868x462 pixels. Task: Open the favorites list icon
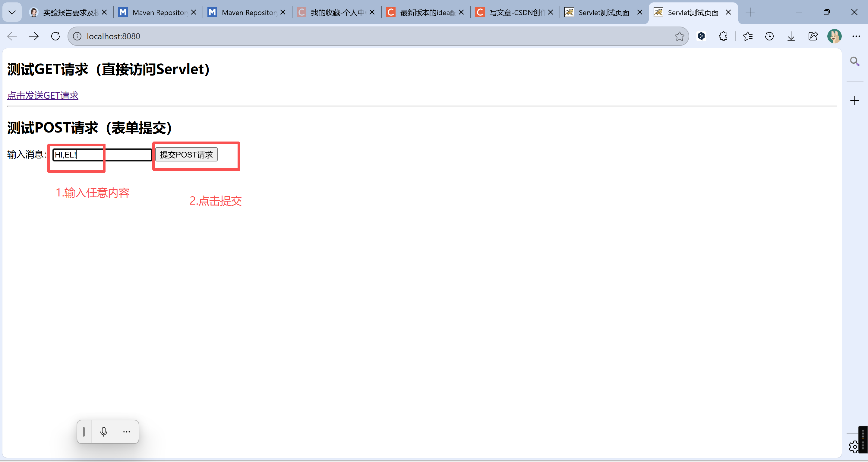(x=747, y=36)
